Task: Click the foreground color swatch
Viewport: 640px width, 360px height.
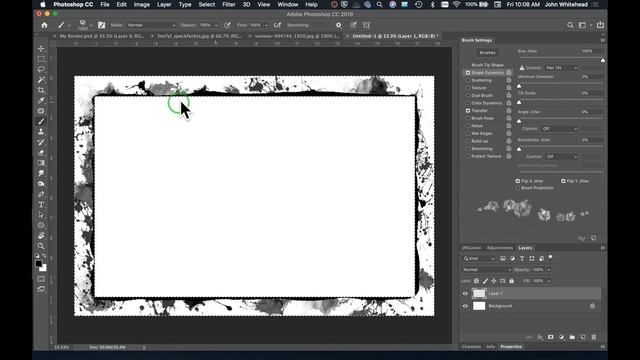Action: click(x=38, y=264)
